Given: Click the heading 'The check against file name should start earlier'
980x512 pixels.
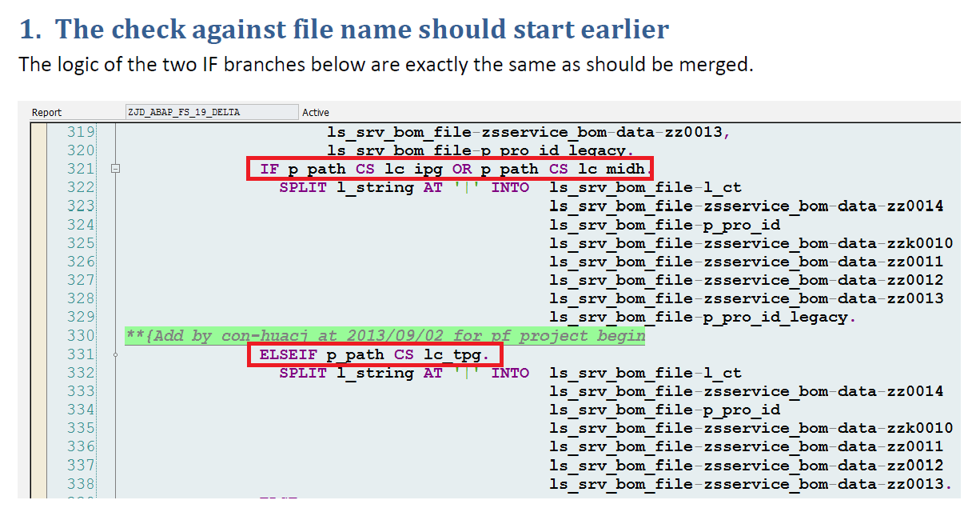Looking at the screenshot, I should 362,30.
